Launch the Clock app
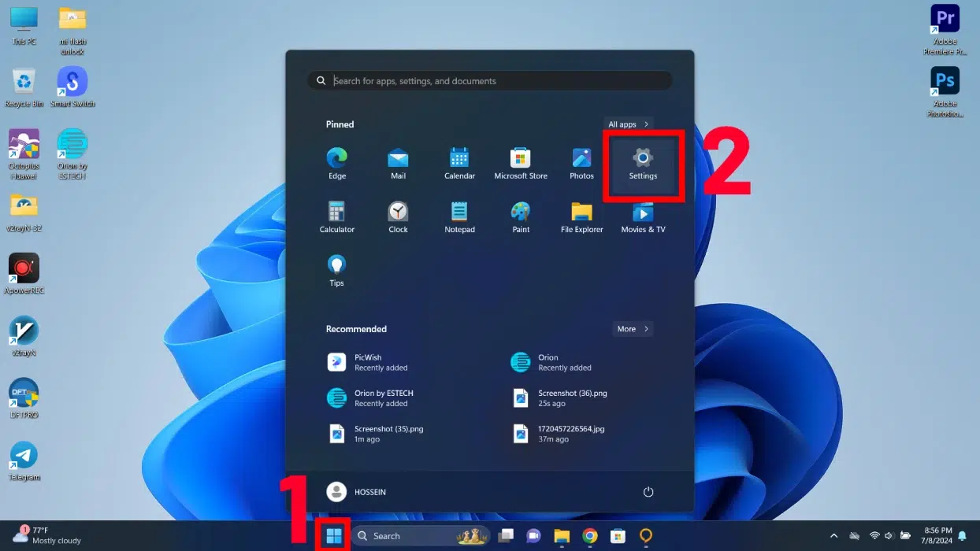Image resolution: width=980 pixels, height=551 pixels. coord(398,217)
